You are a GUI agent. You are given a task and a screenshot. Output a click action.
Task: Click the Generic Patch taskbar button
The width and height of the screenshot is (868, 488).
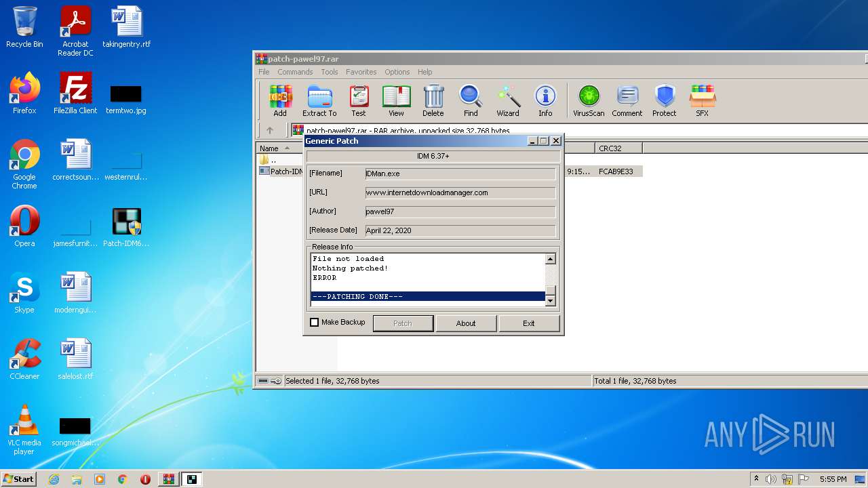tap(192, 479)
